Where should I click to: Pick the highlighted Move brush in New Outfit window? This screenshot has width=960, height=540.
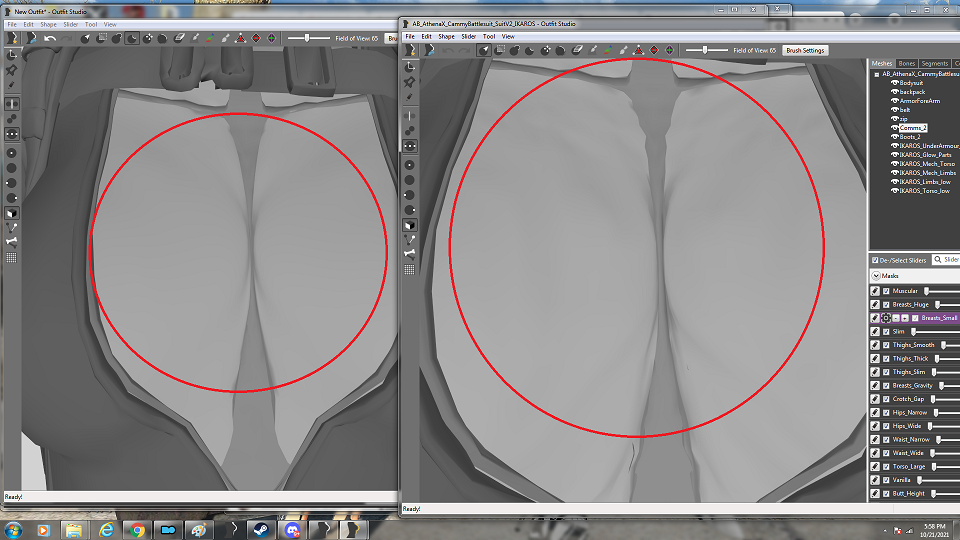tap(147, 38)
